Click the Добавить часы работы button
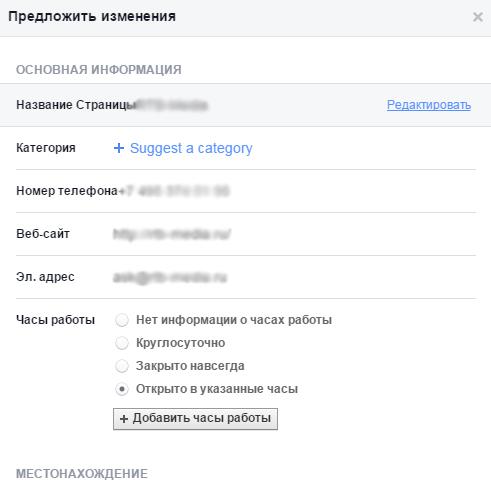Viewport: 491px width, 487px height. click(x=195, y=419)
